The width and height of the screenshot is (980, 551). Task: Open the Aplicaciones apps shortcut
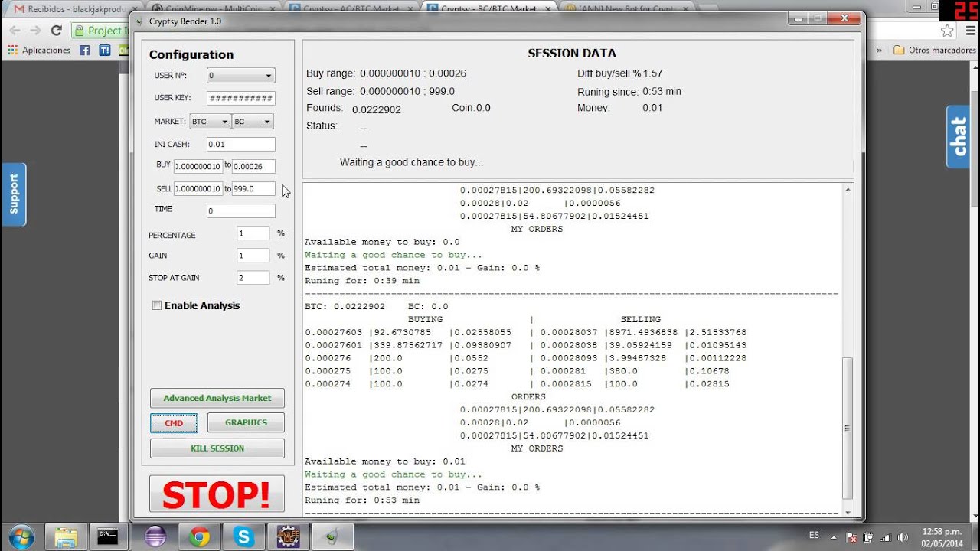(x=39, y=51)
